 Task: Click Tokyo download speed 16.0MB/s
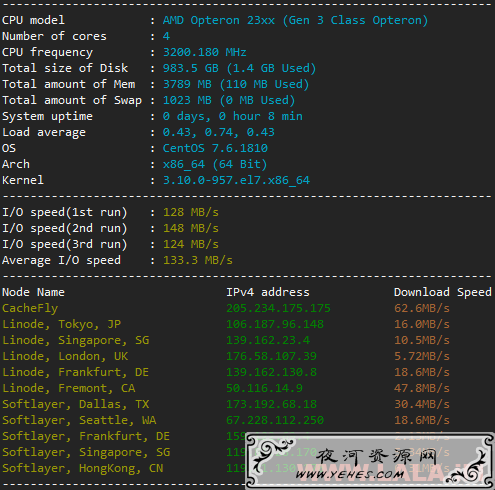click(x=422, y=324)
